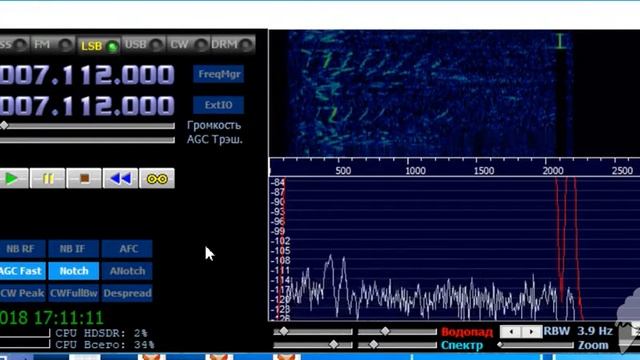Rewind recording with the blue double arrows

click(120, 178)
